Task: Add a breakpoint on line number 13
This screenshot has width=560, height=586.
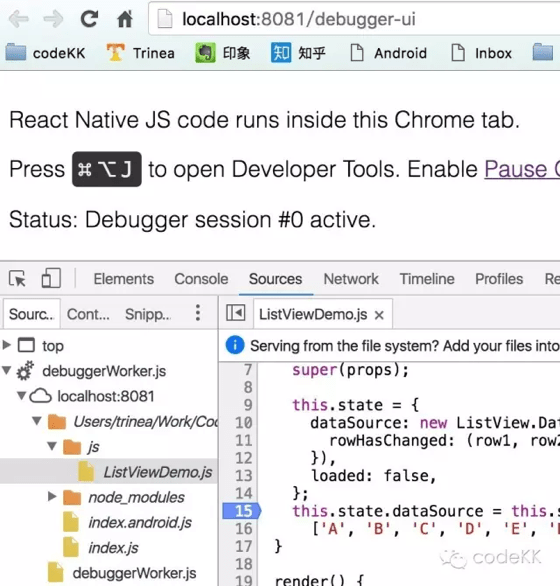Action: pos(244,476)
